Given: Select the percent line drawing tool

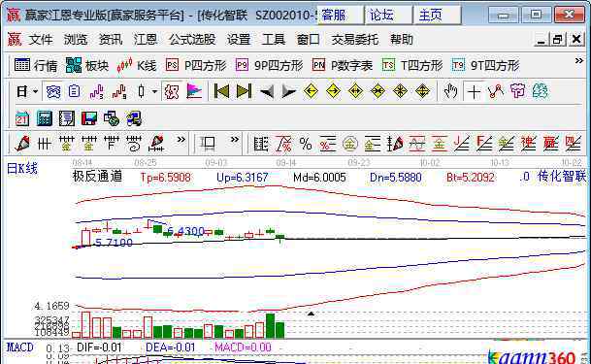Looking at the screenshot, I should click(x=306, y=144).
